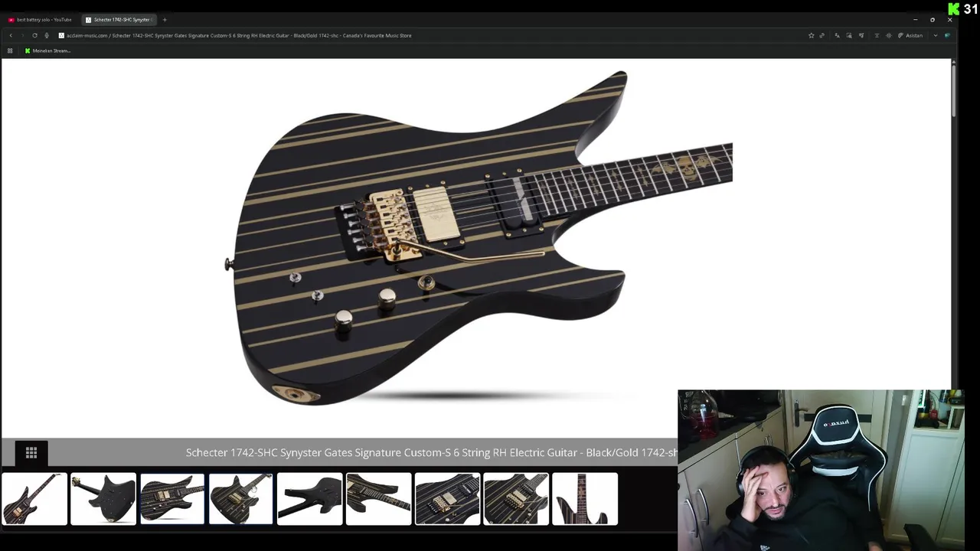
Task: Open the browser profile avatar
Action: (x=947, y=35)
